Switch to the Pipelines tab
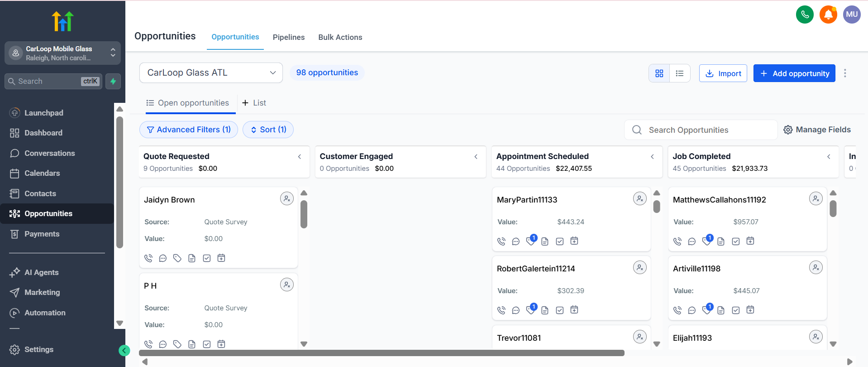The image size is (868, 367). (289, 37)
